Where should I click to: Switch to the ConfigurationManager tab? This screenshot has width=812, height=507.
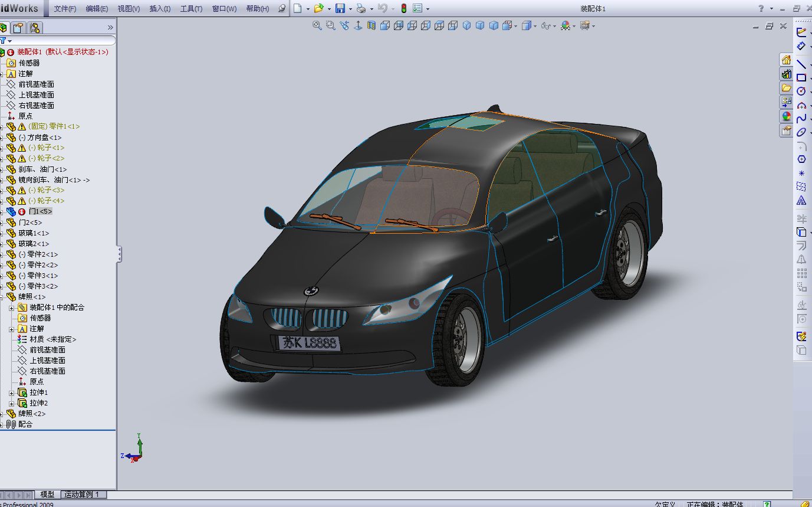click(x=35, y=27)
